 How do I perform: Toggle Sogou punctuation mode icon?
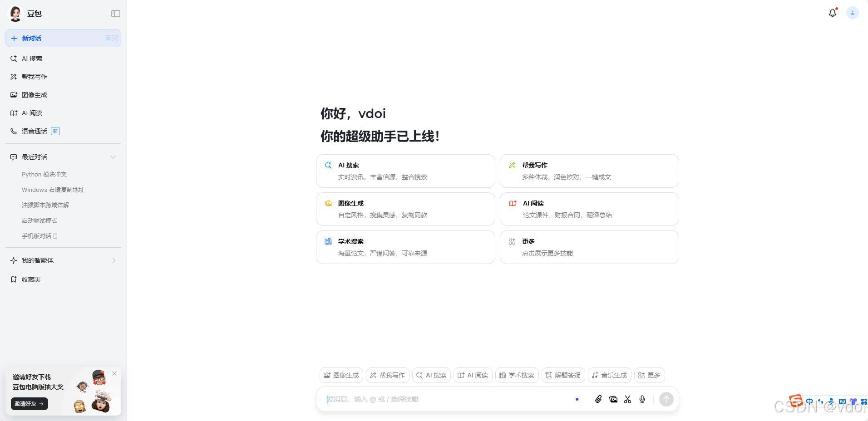820,401
